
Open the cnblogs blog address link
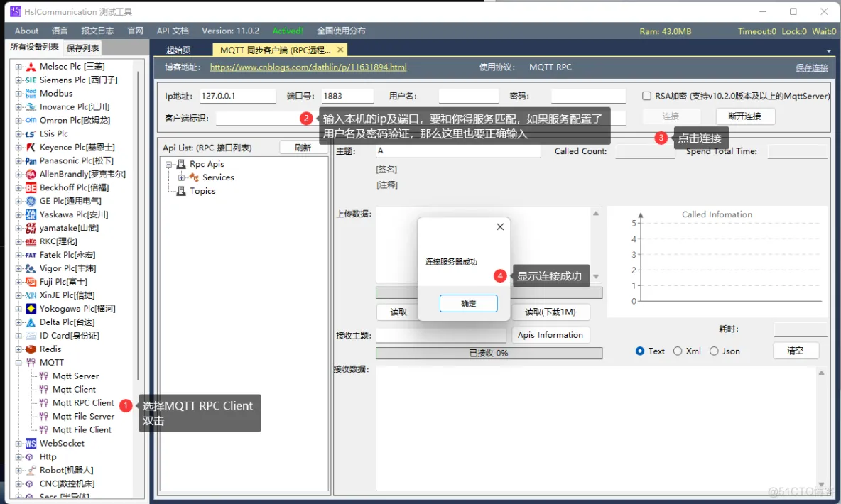point(308,67)
